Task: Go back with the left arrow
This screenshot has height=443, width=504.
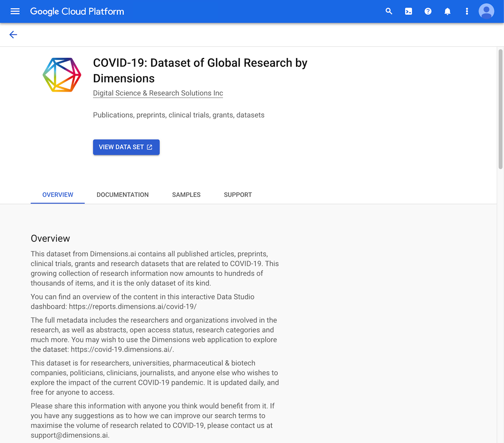Action: click(x=13, y=35)
